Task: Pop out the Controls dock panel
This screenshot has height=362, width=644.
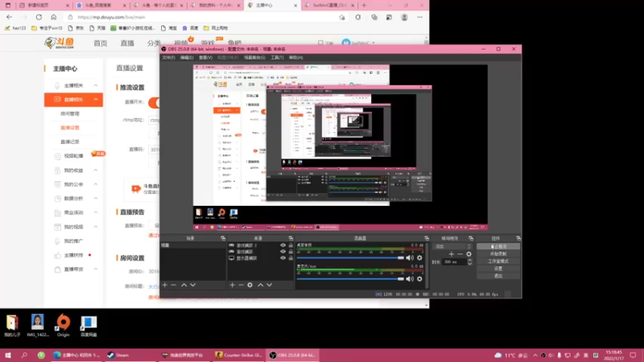Action: coord(518,238)
